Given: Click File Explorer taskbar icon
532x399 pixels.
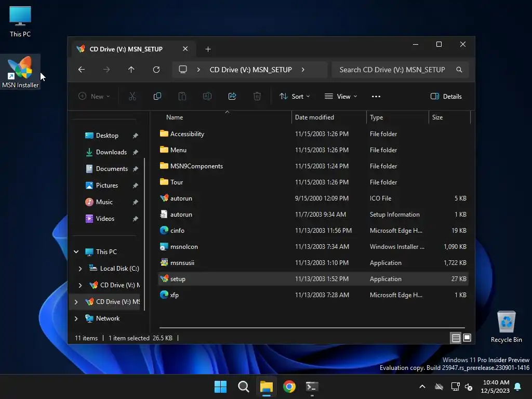Looking at the screenshot, I should point(267,387).
